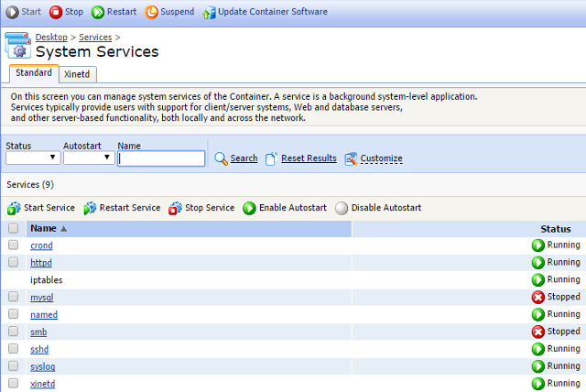Click the Reset Results link
The height and width of the screenshot is (392, 586).
click(309, 158)
